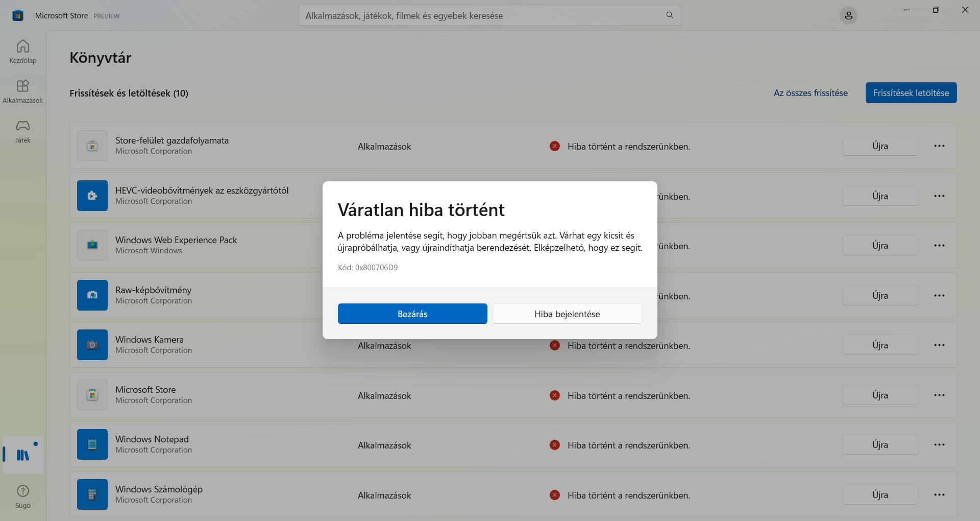Select the Windows Web Experience Pack name
Screen dimensions: 980x521
click(x=176, y=240)
